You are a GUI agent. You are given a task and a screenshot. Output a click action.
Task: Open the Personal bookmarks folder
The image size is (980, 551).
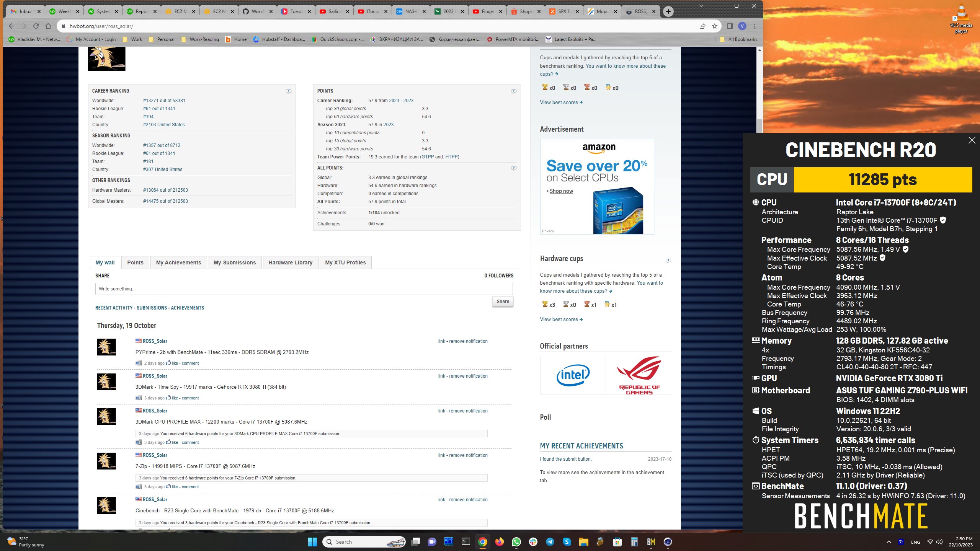162,39
